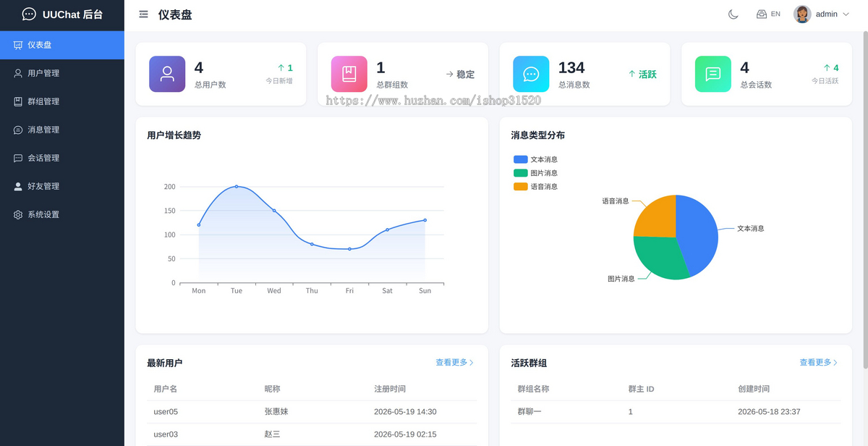Click the 用户管理 person sidebar icon
Screen dimensions: 868x446
pyautogui.click(x=18, y=73)
